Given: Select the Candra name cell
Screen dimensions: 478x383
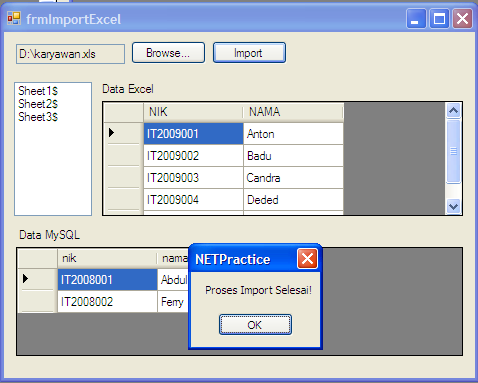Looking at the screenshot, I should 293,178.
